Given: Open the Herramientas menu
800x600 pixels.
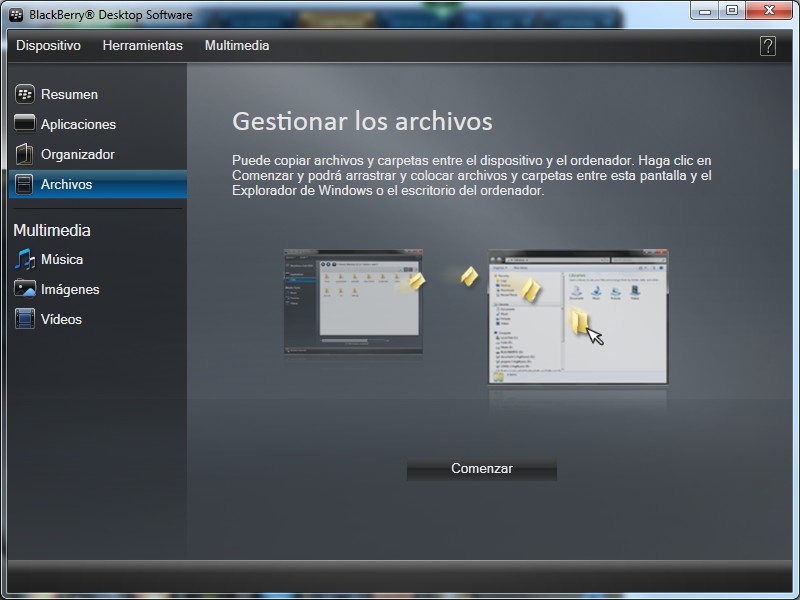Looking at the screenshot, I should pyautogui.click(x=142, y=45).
